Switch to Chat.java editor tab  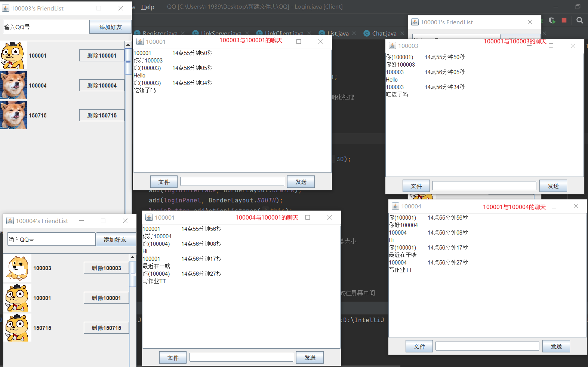[384, 33]
